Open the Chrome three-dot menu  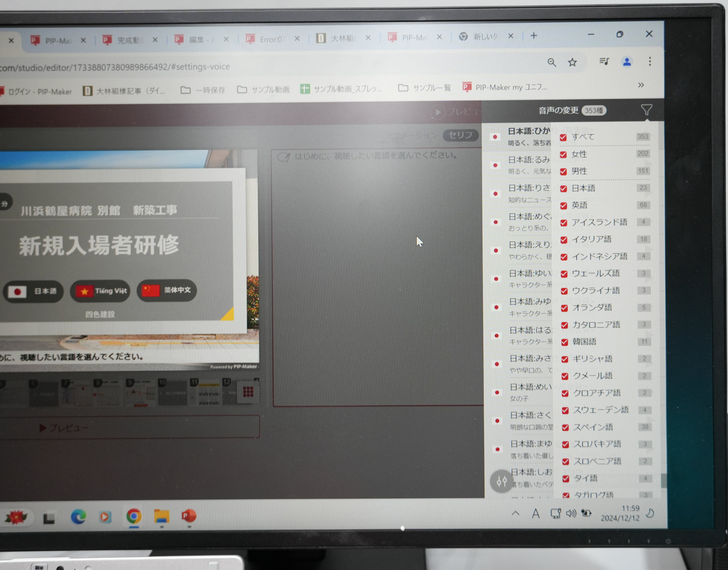tap(650, 61)
